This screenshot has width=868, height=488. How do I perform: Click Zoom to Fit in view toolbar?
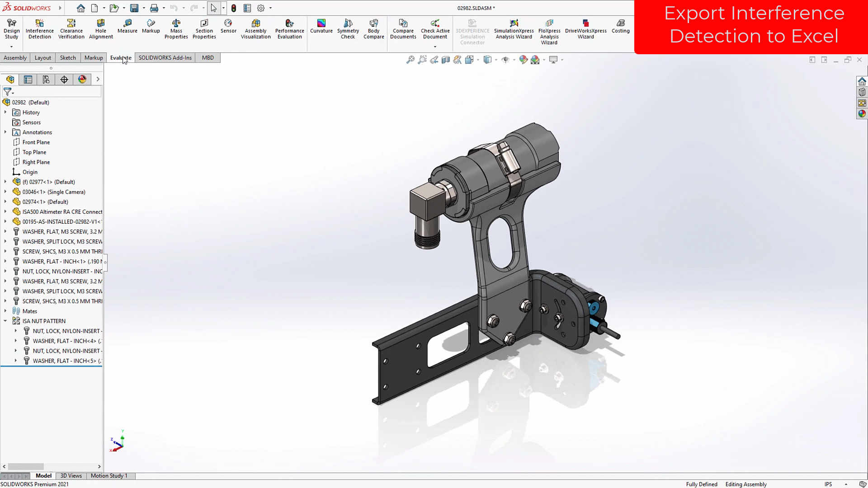[x=410, y=60]
